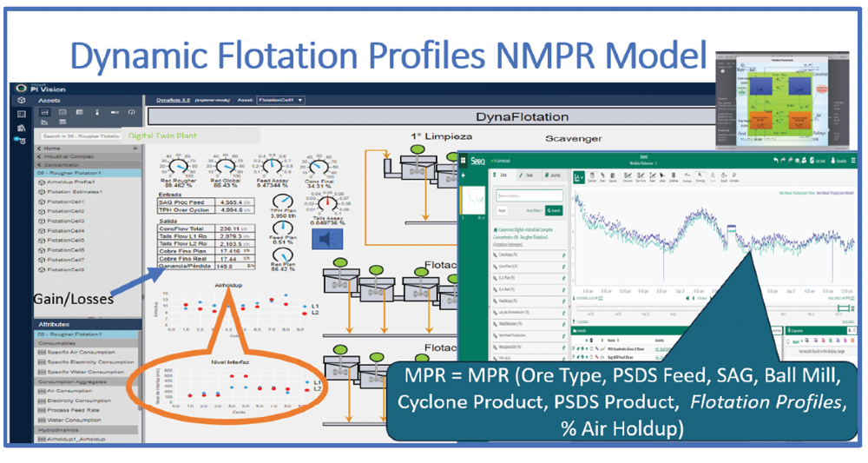This screenshot has height=463, width=868.
Task: Switch to the Journal tab in Seeq
Action: [555, 175]
